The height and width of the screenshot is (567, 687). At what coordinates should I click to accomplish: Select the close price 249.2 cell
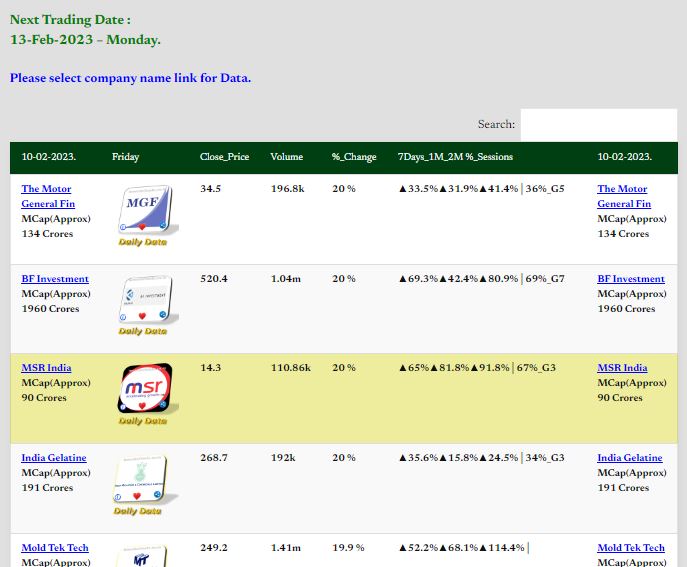pyautogui.click(x=214, y=547)
